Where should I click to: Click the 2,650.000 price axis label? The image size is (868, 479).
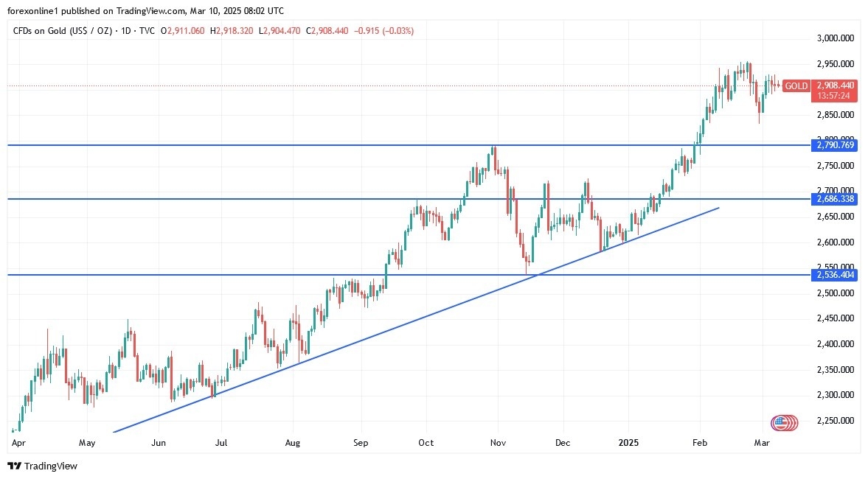(x=836, y=217)
